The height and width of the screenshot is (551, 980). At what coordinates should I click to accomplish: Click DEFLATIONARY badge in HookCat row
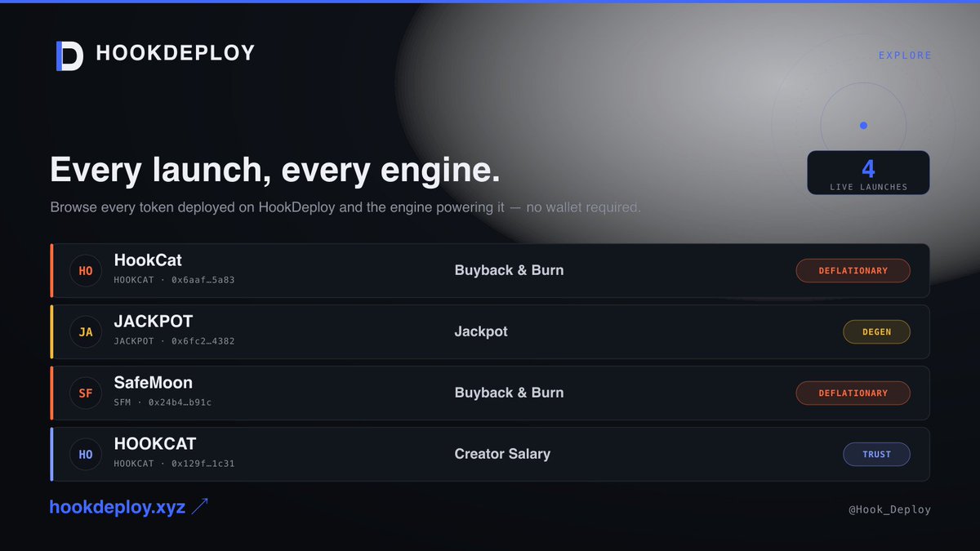point(853,270)
